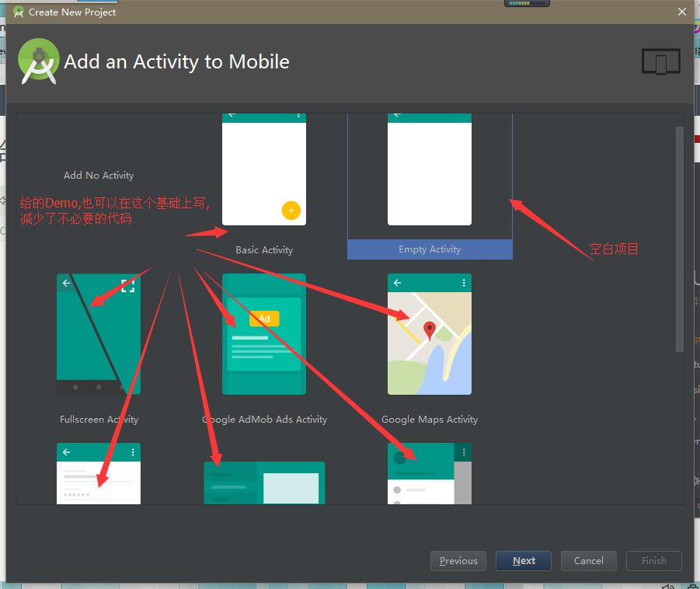
Task: Click the highlighted Empty Activity label
Action: tap(430, 249)
